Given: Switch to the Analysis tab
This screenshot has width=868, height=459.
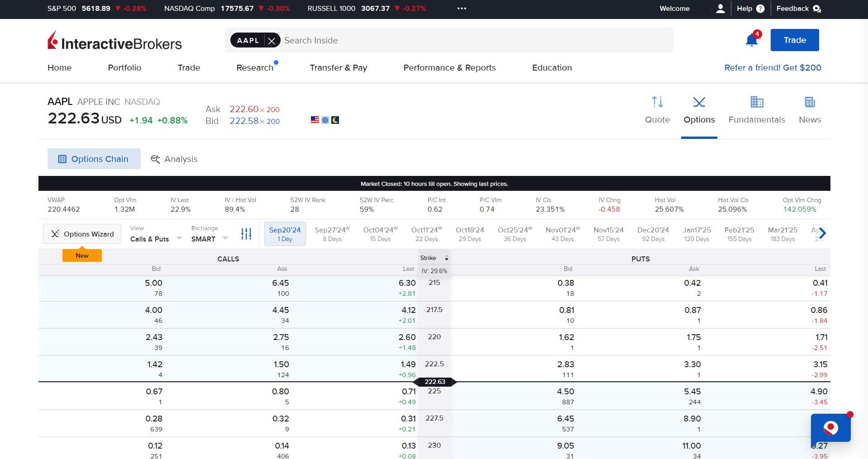Looking at the screenshot, I should [174, 159].
